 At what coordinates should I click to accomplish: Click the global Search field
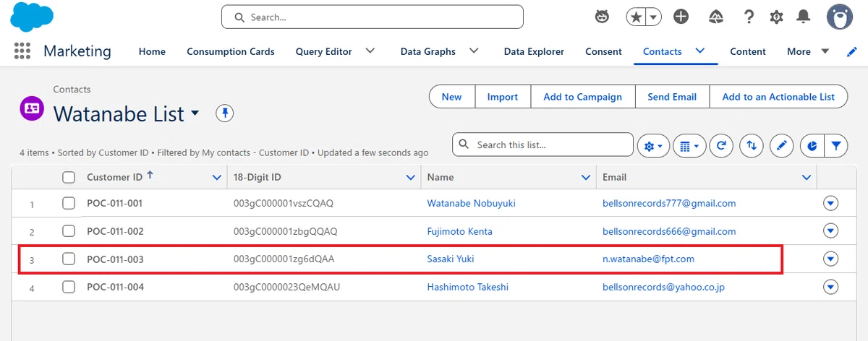click(x=373, y=17)
